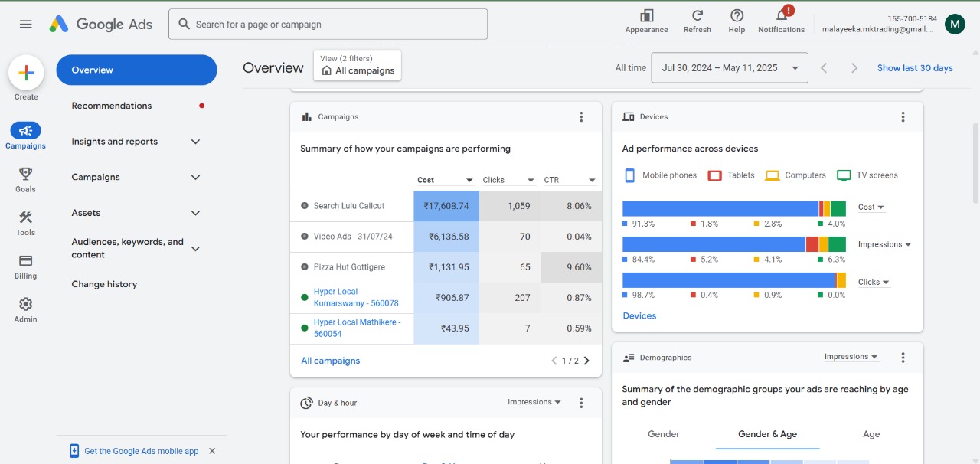Open the Notifications bell

coord(781,16)
